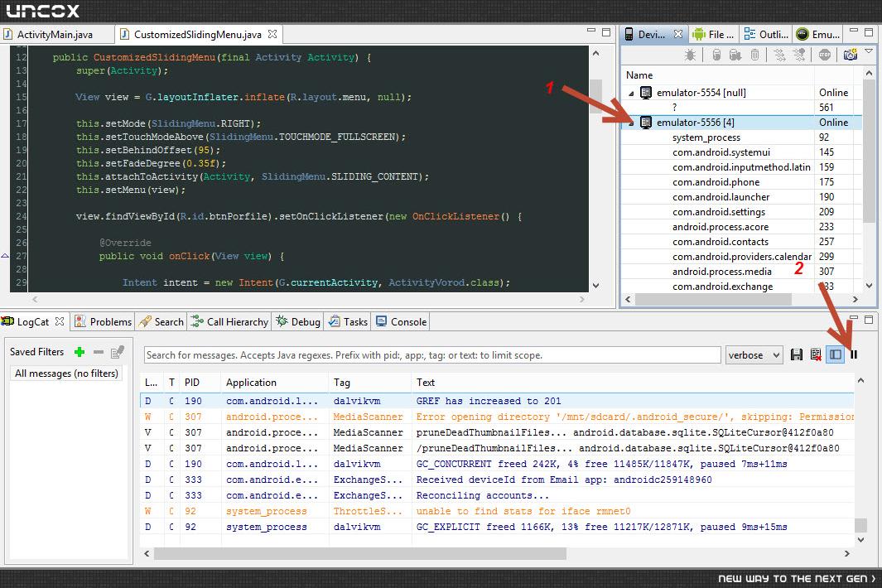Switch to the Search tab
The height and width of the screenshot is (588, 882).
[162, 322]
